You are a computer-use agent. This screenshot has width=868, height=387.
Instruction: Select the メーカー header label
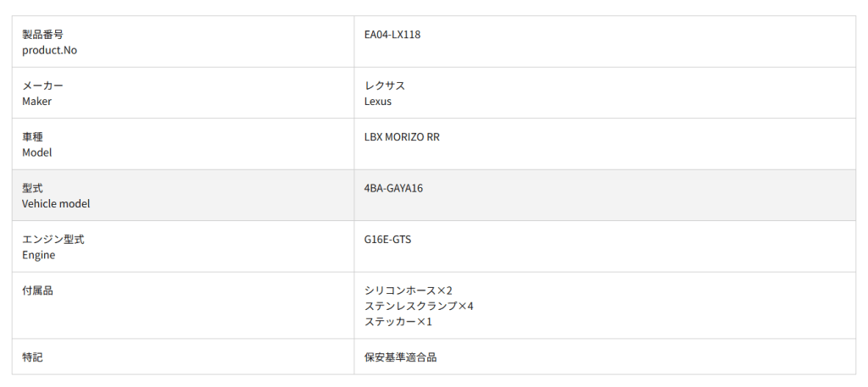pos(42,86)
